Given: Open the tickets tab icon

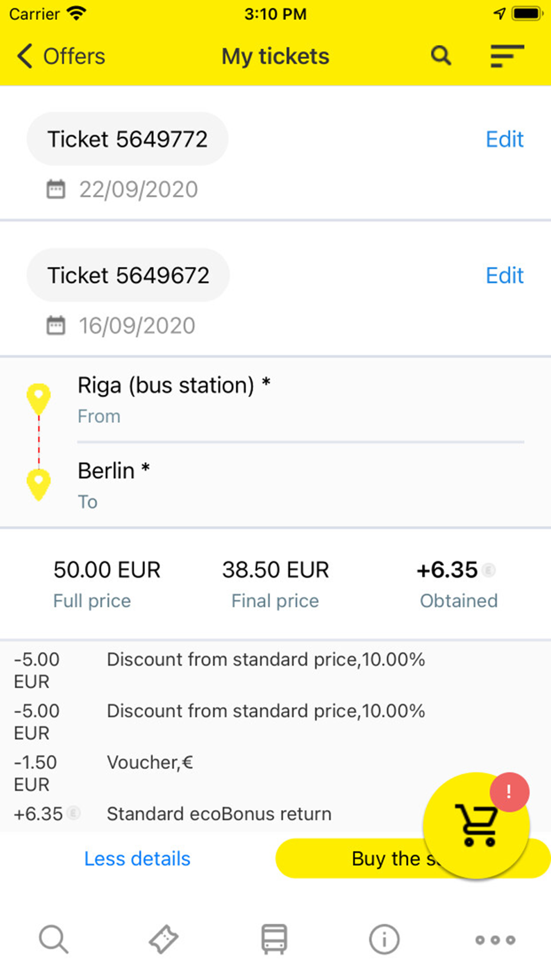Looking at the screenshot, I should click(164, 939).
